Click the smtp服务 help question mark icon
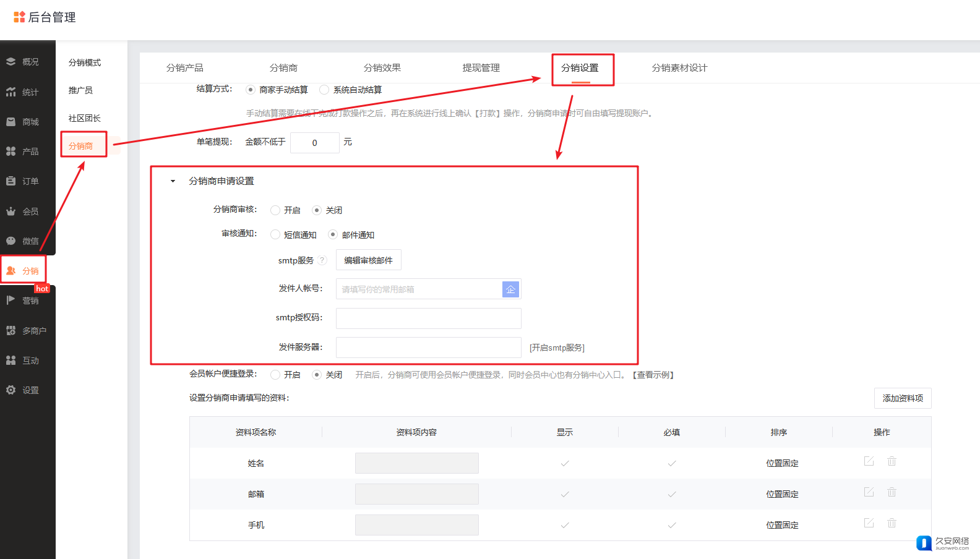Viewport: 980px width, 559px height. tap(322, 260)
